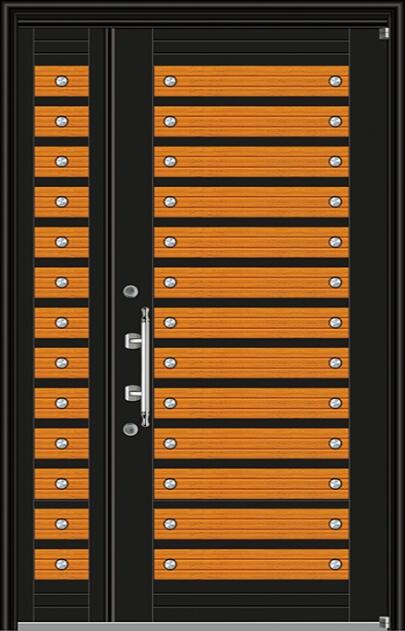The image size is (405, 631).
Task: Click the rivet on the topmost narrow left slat
Action: 62,81
